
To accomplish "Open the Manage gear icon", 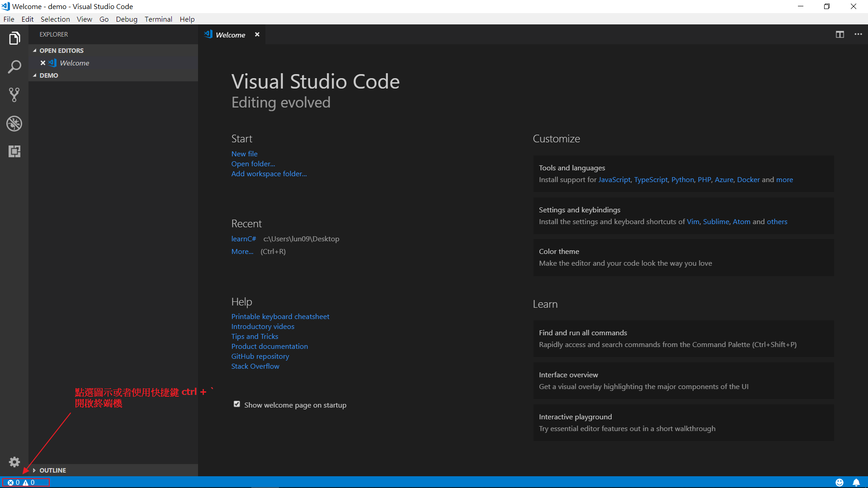I will (x=14, y=462).
